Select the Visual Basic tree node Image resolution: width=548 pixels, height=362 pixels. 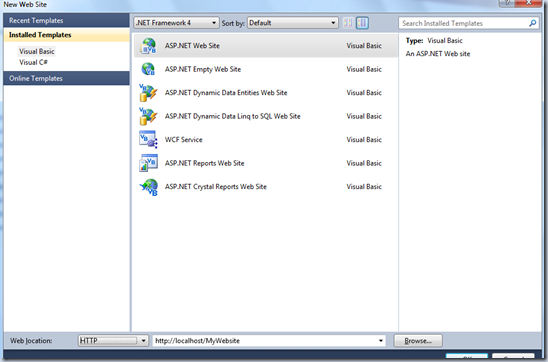37,51
